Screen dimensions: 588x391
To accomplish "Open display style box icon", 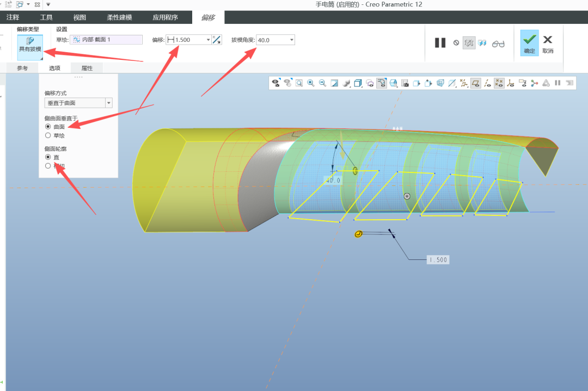I will (x=358, y=83).
